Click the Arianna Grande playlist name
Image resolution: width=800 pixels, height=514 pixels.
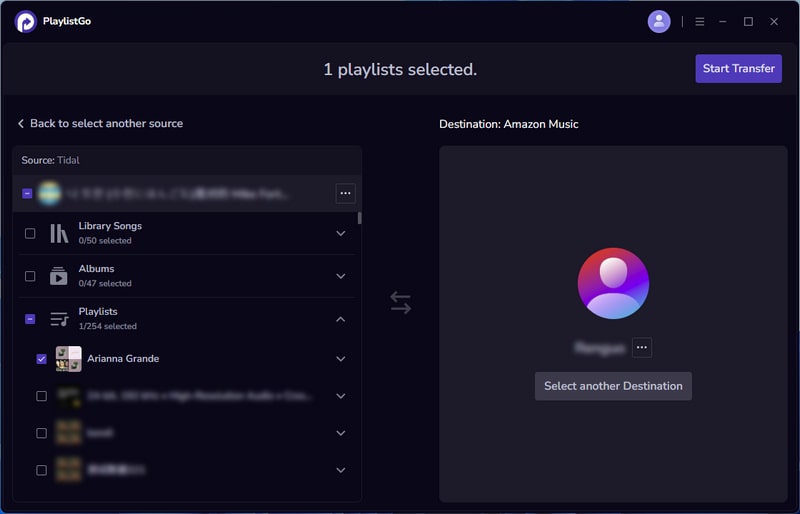[123, 359]
